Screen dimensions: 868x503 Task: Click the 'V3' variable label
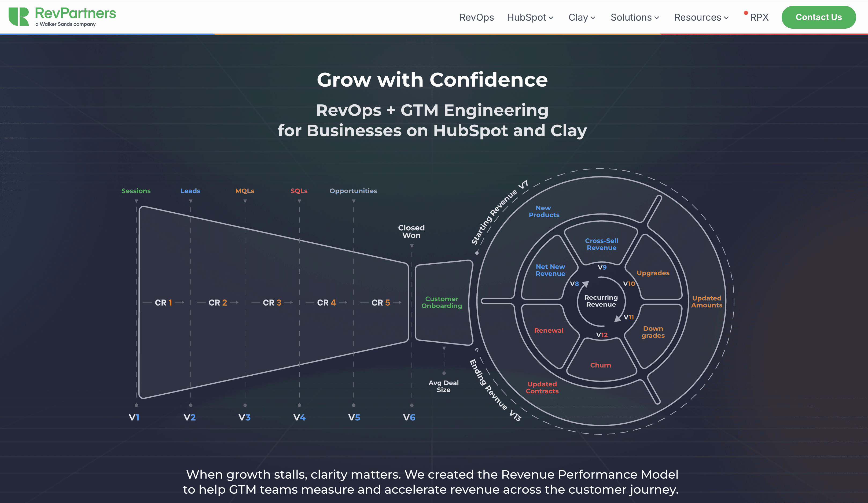244,418
